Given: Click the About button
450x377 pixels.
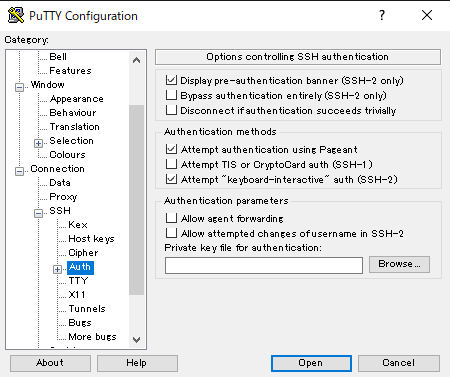Looking at the screenshot, I should click(50, 363).
